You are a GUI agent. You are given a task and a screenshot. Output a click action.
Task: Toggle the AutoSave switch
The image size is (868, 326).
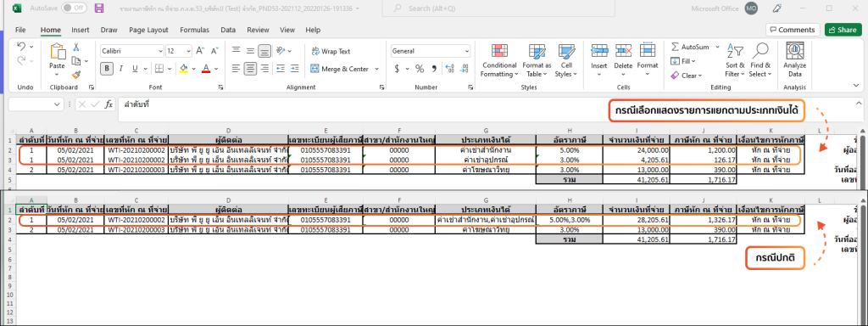click(75, 8)
